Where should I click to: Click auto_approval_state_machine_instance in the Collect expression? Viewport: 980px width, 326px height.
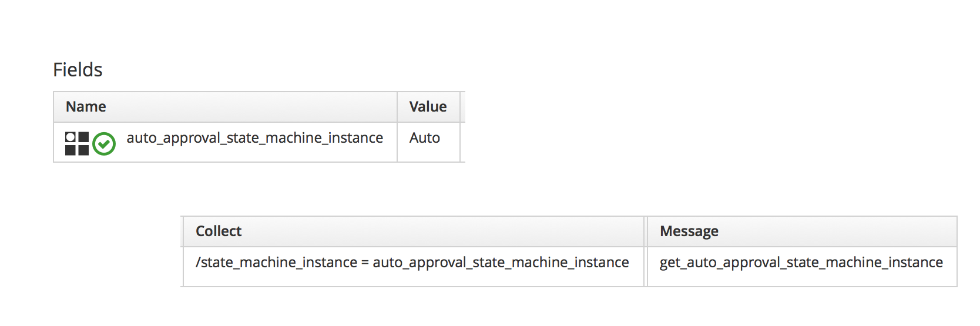coord(501,263)
